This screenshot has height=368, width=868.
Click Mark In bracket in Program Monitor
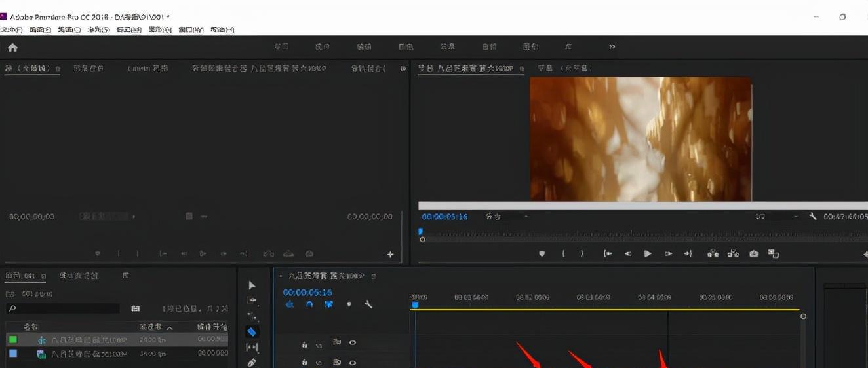(563, 254)
